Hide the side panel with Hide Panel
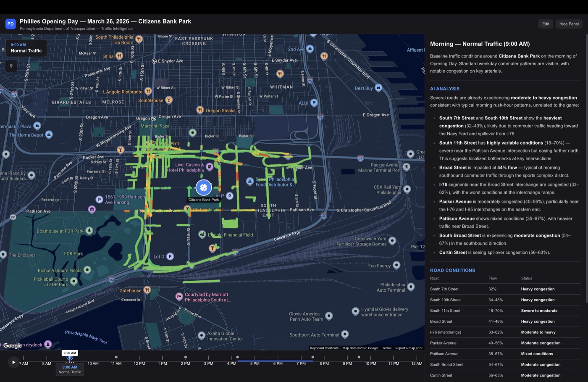Viewport: 588px width, 382px height. pos(569,24)
